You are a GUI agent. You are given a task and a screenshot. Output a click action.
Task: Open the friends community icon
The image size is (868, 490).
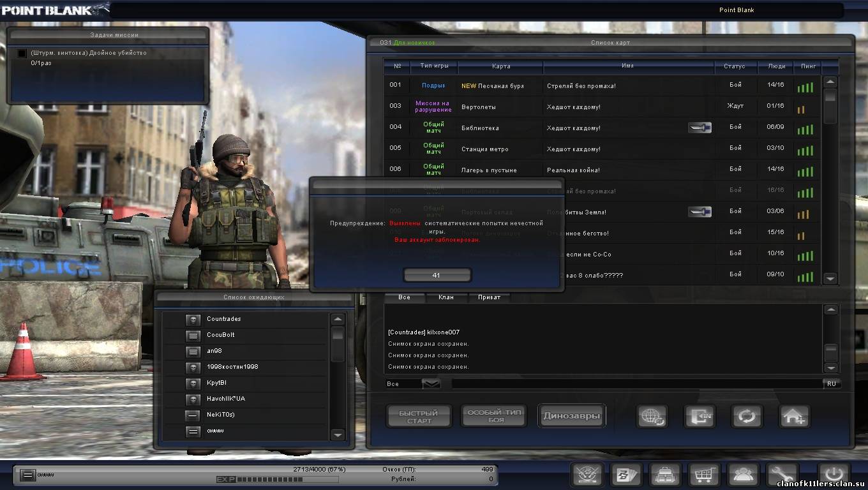742,475
